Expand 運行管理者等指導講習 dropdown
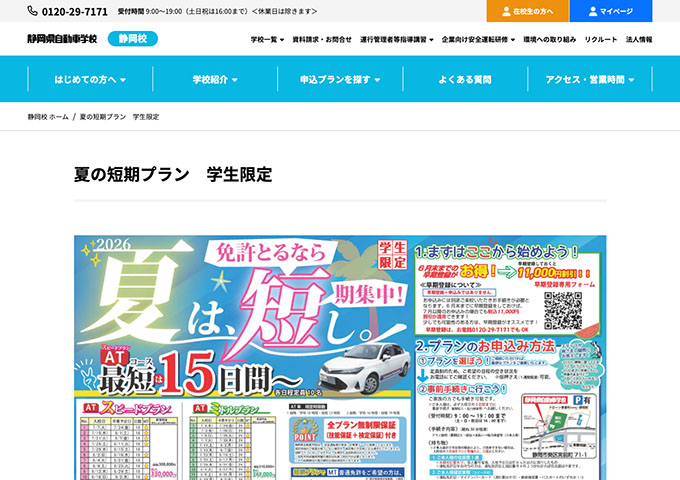 point(396,39)
